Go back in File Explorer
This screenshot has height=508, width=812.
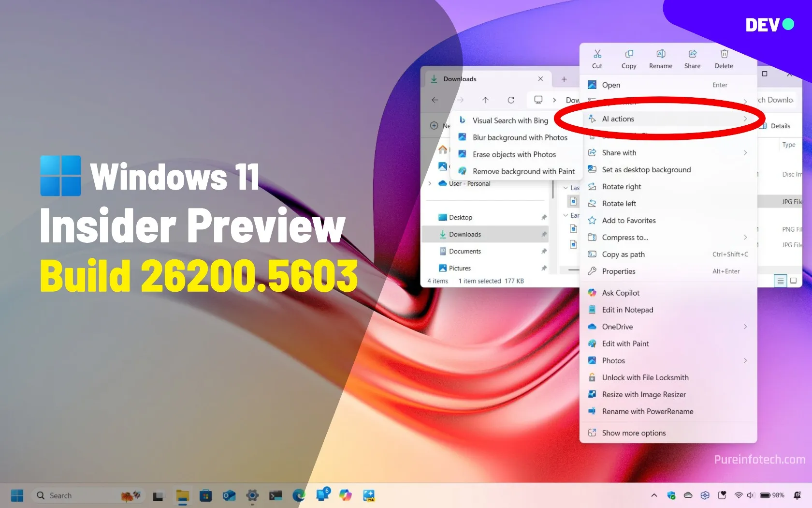[435, 100]
